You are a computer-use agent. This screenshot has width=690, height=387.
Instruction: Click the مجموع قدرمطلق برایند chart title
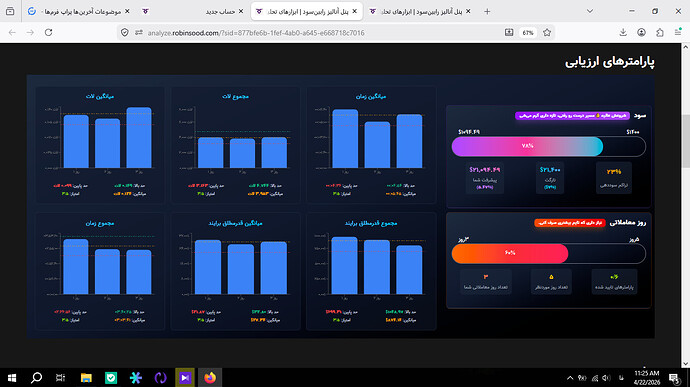[371, 223]
